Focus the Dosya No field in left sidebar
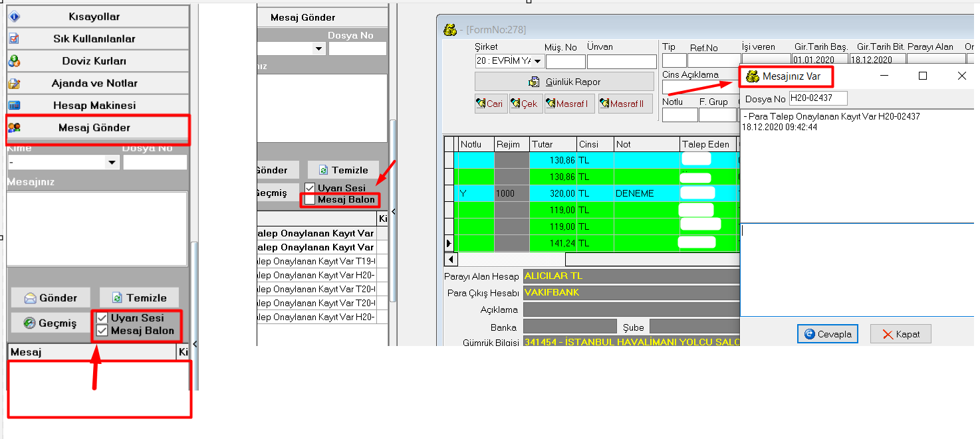The image size is (980, 439). (155, 162)
